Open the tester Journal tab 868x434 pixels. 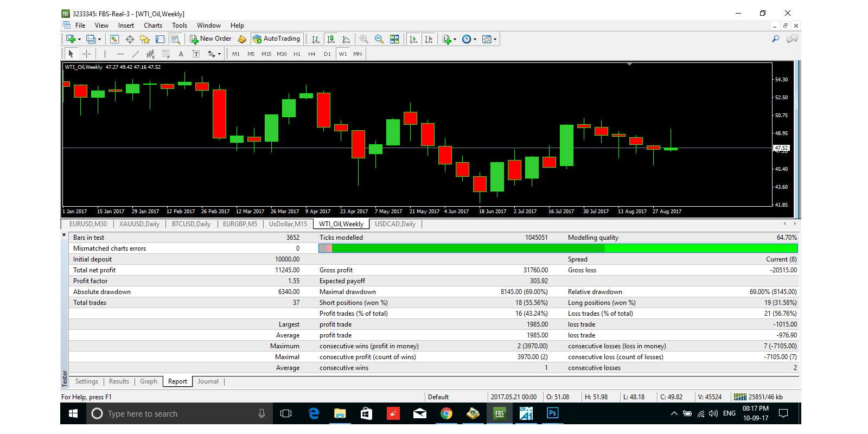coord(208,381)
